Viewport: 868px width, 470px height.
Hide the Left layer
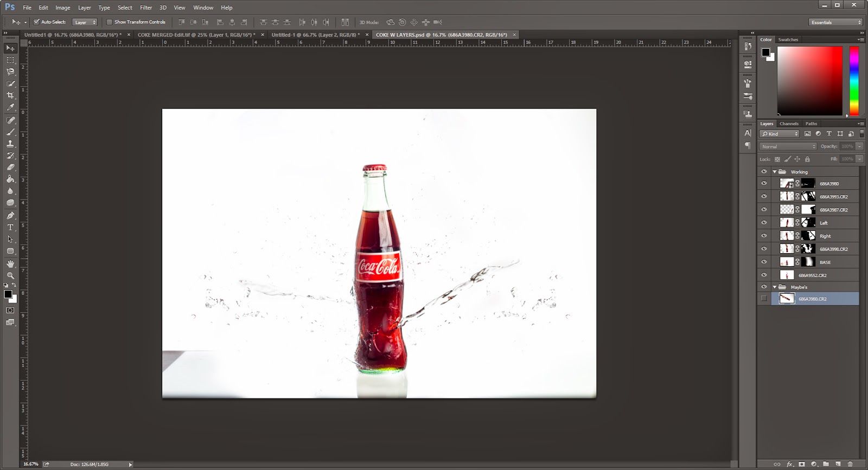(764, 223)
